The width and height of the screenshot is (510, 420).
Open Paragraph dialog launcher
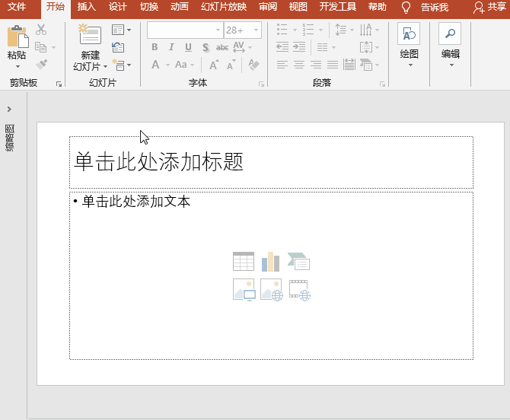(x=382, y=84)
